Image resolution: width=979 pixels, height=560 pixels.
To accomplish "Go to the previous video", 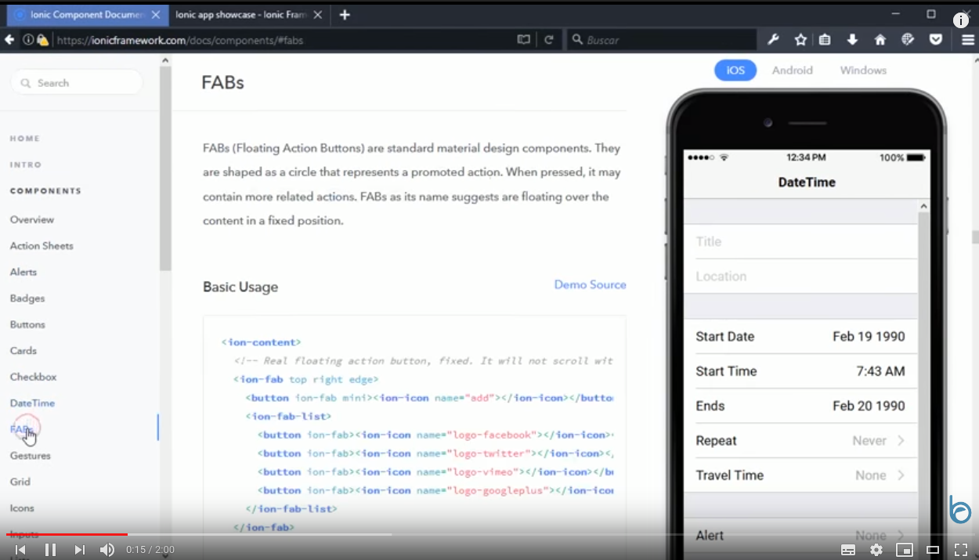I will tap(20, 550).
